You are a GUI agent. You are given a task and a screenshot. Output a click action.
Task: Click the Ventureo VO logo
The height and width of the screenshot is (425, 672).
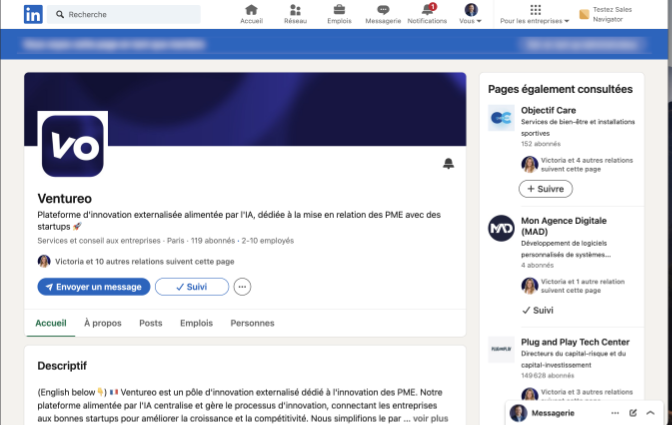[x=72, y=146]
